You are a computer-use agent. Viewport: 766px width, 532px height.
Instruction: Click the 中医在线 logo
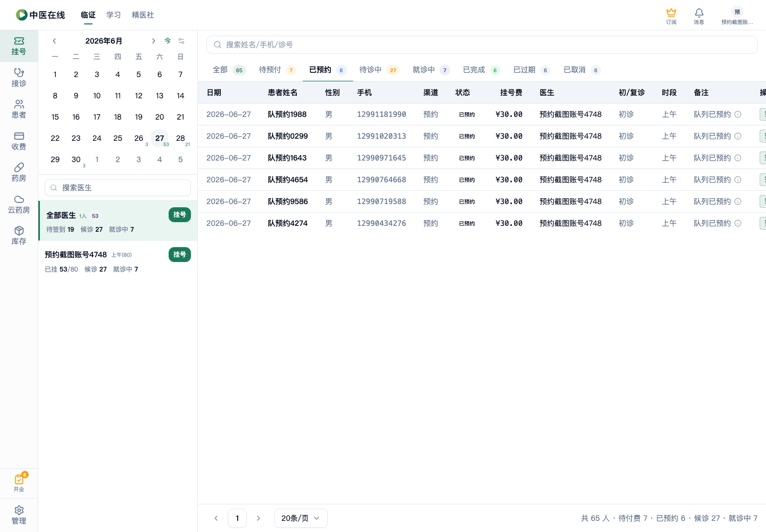[x=40, y=15]
